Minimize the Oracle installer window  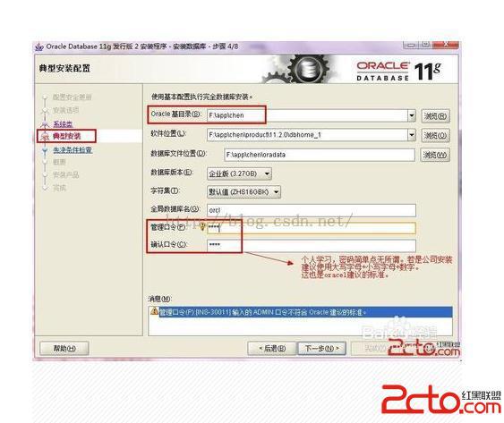(411, 45)
